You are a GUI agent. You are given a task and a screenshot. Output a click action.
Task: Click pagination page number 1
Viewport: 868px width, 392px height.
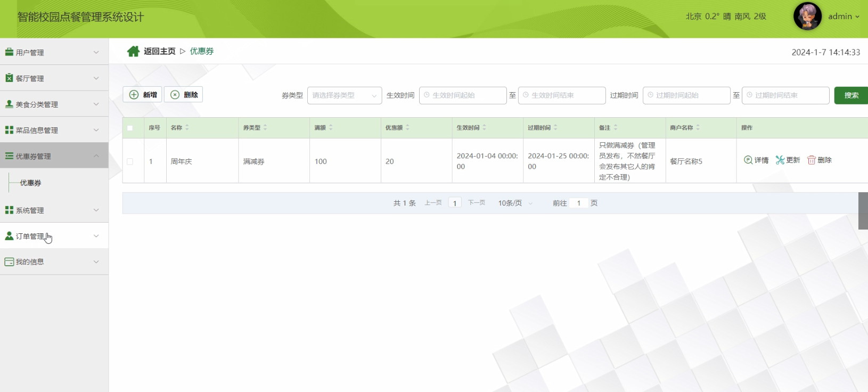455,203
